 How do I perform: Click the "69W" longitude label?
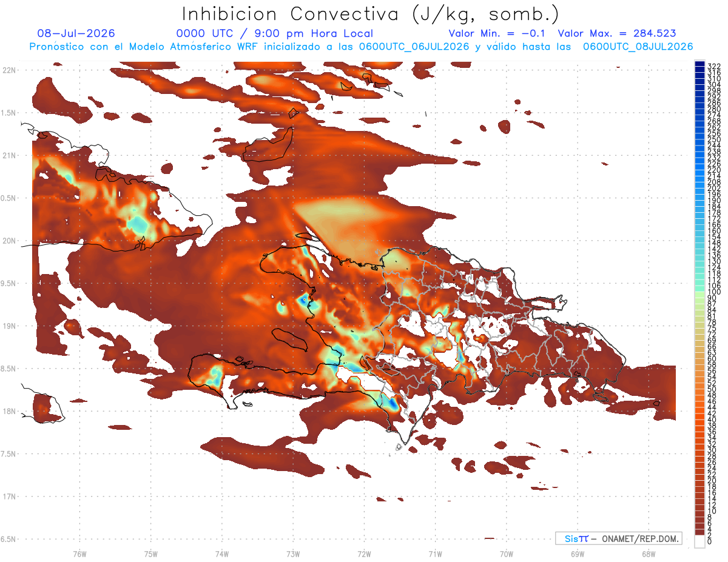[x=578, y=554]
